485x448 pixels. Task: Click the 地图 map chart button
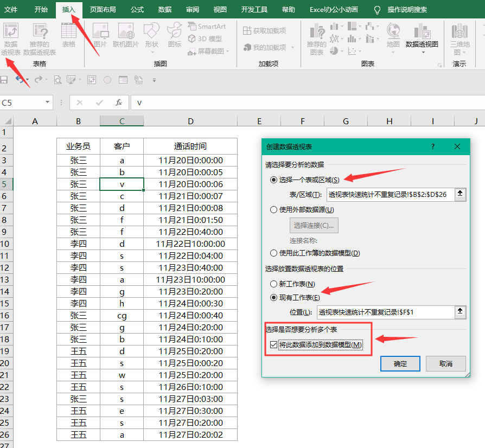[393, 38]
